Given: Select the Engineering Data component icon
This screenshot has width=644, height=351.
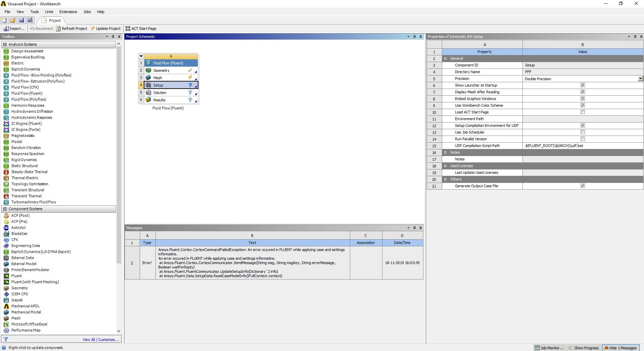Looking at the screenshot, I should [x=6, y=246].
